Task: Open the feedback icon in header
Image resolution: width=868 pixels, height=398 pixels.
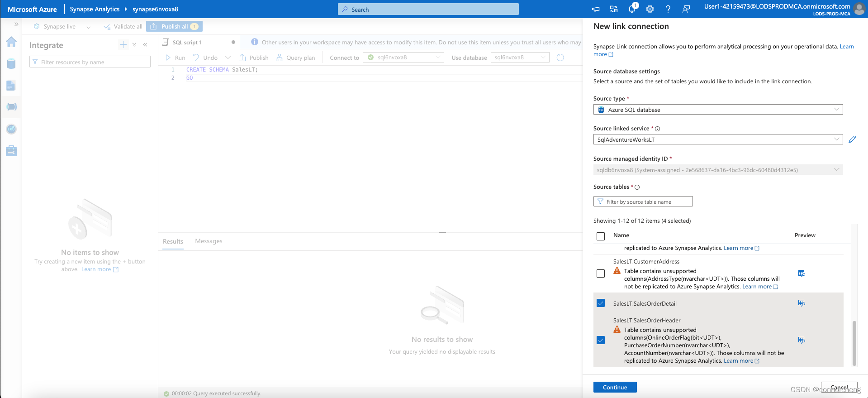Action: coord(686,9)
